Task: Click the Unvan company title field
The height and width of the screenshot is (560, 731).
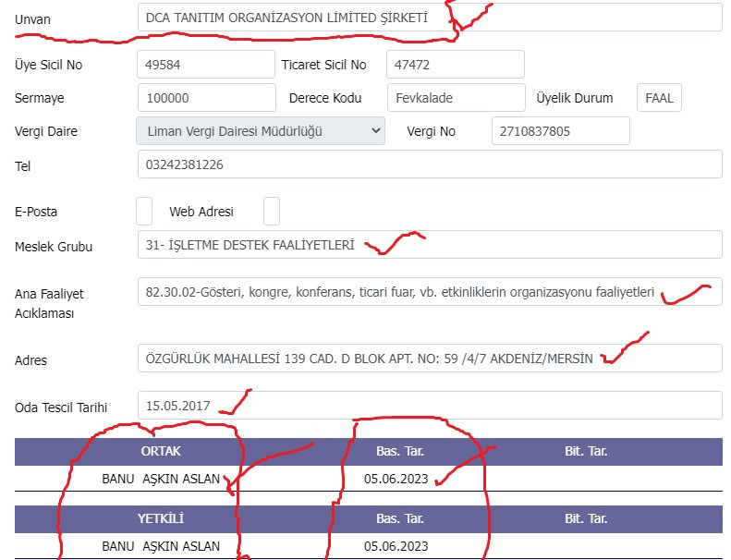Action: pos(430,18)
